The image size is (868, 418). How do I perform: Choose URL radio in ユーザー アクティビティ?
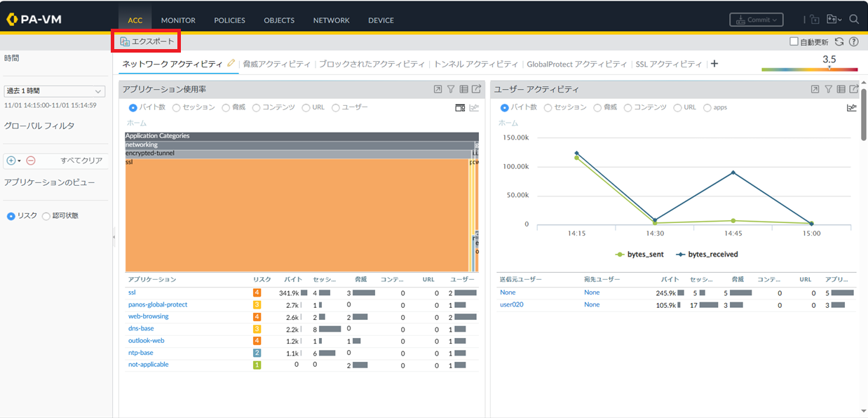point(677,108)
